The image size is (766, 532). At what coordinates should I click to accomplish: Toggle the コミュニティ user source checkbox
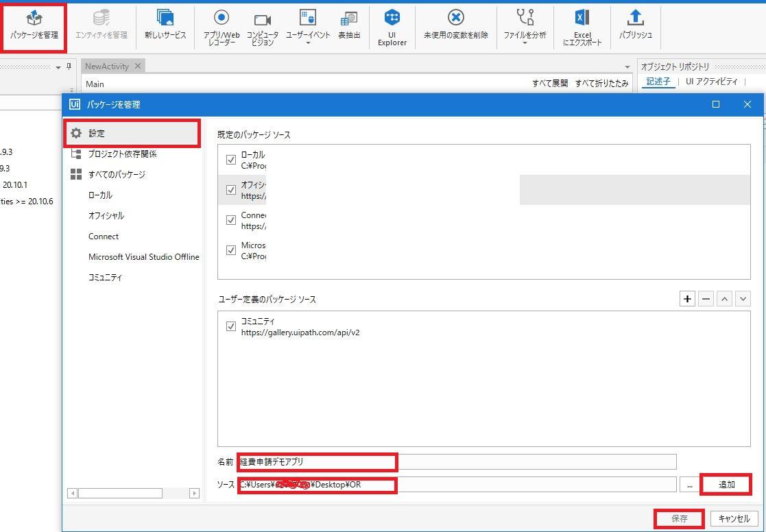pyautogui.click(x=231, y=326)
